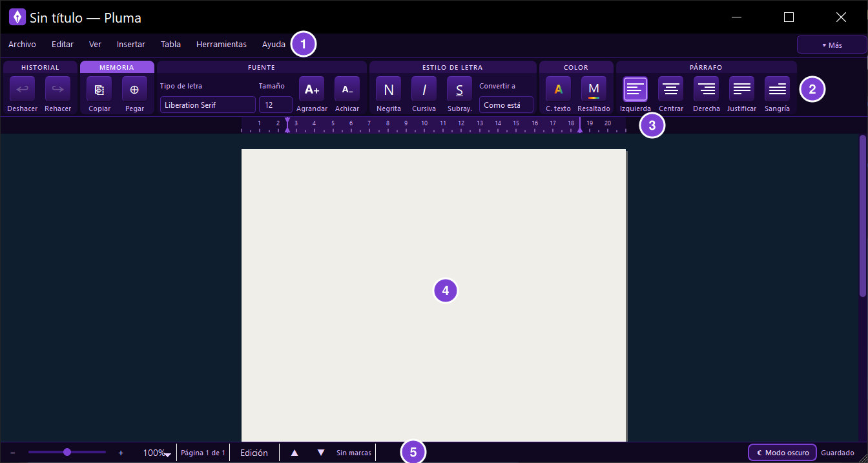Expand the Más overflow button
Viewport: 868px width, 463px height.
click(832, 45)
